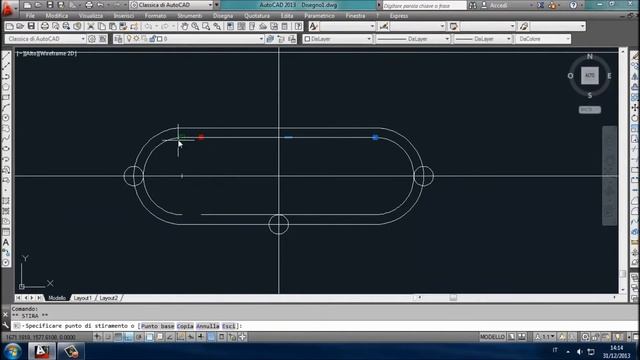Screen dimensions: 640x360
Task: Click the text style icon
Action: [313, 27]
